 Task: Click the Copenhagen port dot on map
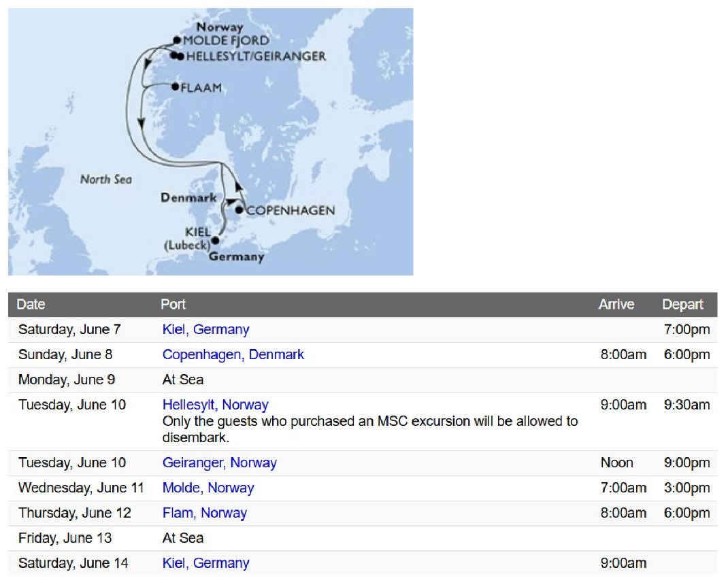(239, 209)
